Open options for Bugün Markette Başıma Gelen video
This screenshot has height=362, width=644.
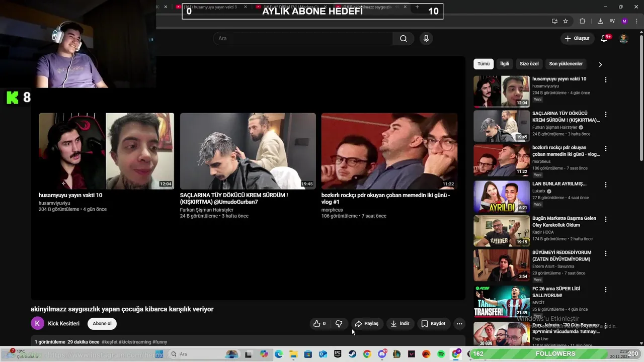coord(605,220)
